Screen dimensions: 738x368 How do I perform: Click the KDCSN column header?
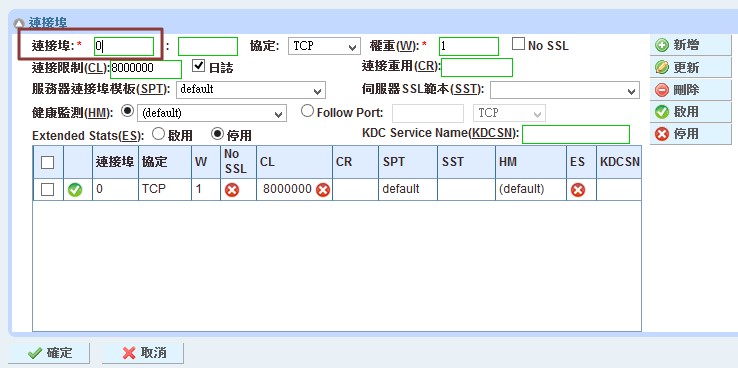pos(619,162)
